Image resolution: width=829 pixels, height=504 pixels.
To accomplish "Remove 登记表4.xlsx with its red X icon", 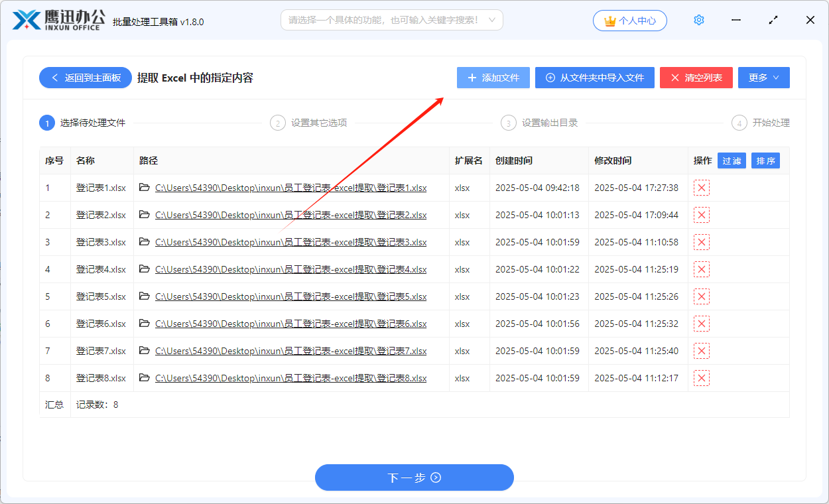I will pyautogui.click(x=702, y=269).
